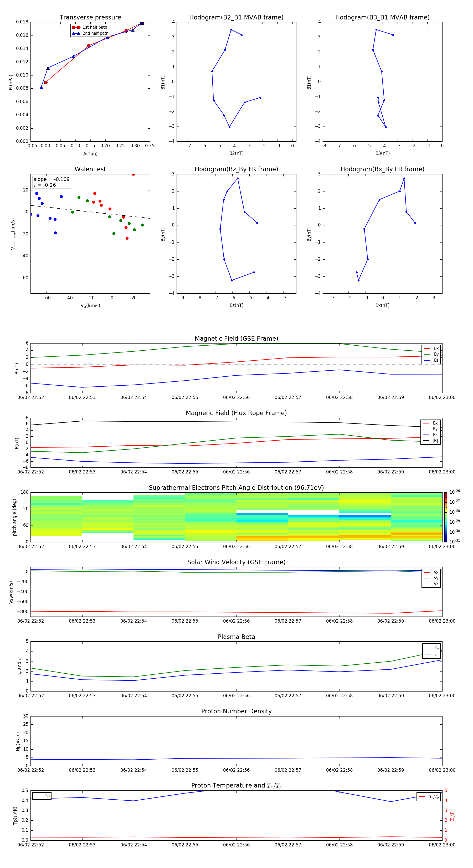Click 'Proton Temperature and Te/Tp' title
The image size is (473, 868).
(x=236, y=786)
